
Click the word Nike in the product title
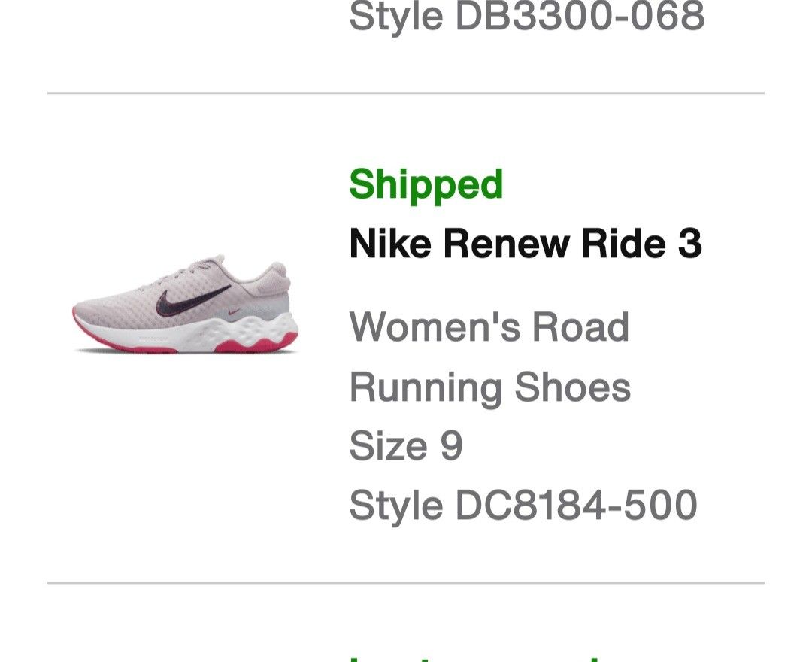pyautogui.click(x=389, y=244)
